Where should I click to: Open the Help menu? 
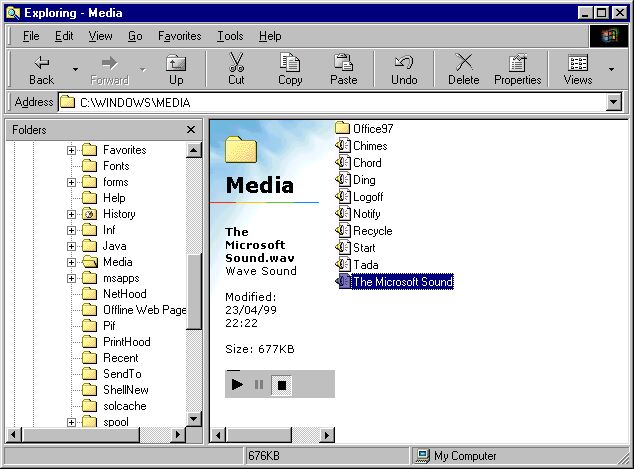[x=270, y=36]
